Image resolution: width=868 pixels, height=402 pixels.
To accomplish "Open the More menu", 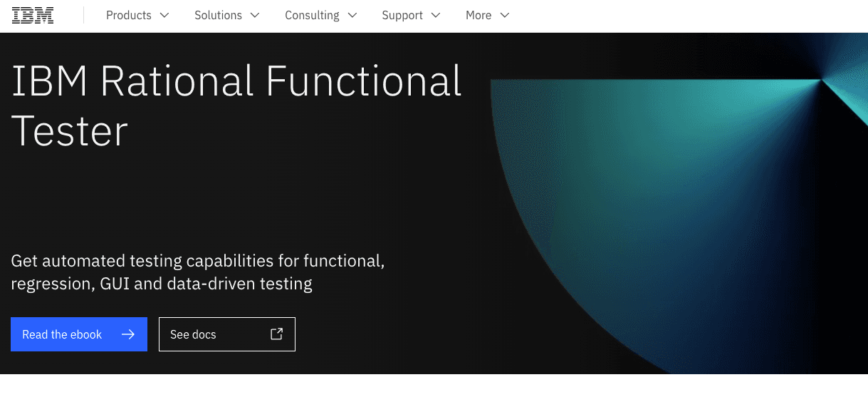I will (488, 15).
